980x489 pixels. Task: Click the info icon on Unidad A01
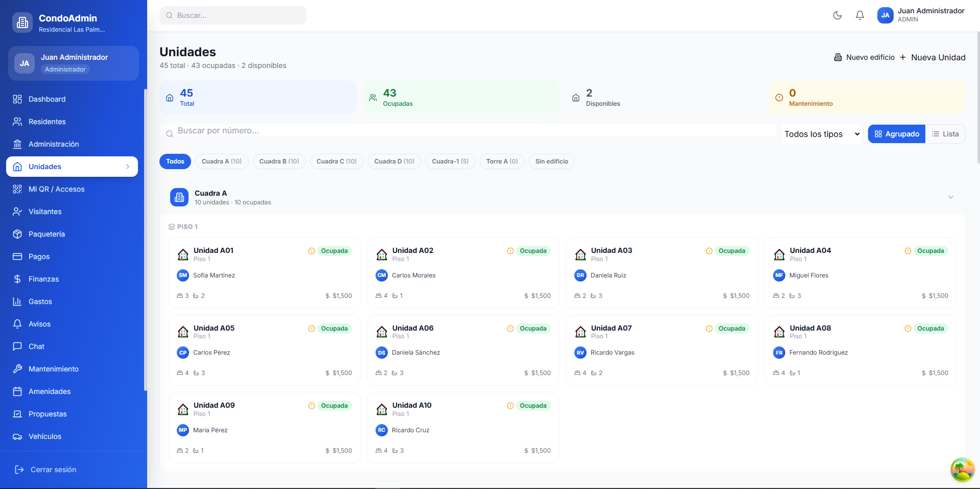[x=312, y=251]
